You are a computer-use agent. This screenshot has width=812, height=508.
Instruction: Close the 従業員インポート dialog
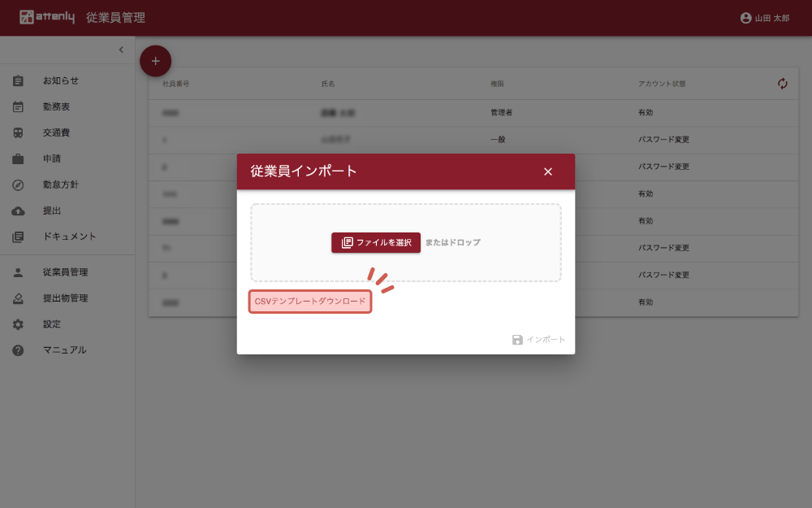(548, 172)
